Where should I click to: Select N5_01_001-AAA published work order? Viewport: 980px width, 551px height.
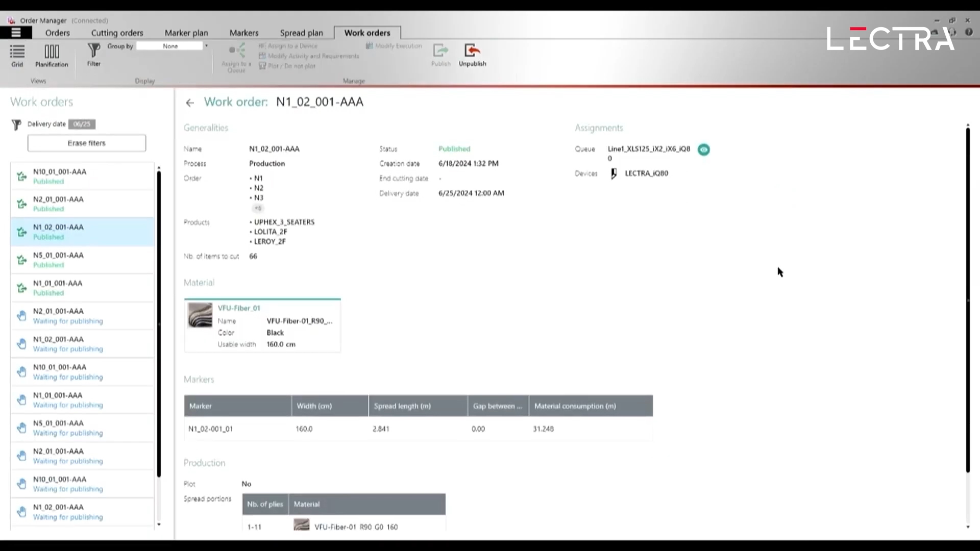click(x=82, y=260)
